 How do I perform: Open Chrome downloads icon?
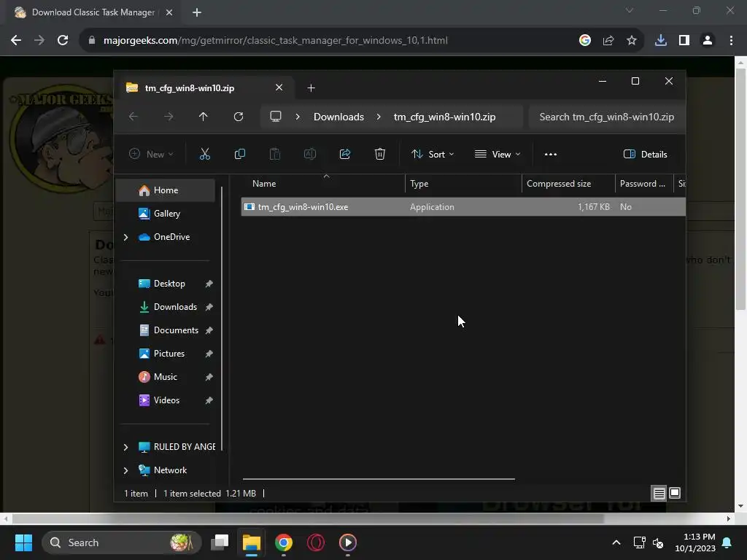661,41
